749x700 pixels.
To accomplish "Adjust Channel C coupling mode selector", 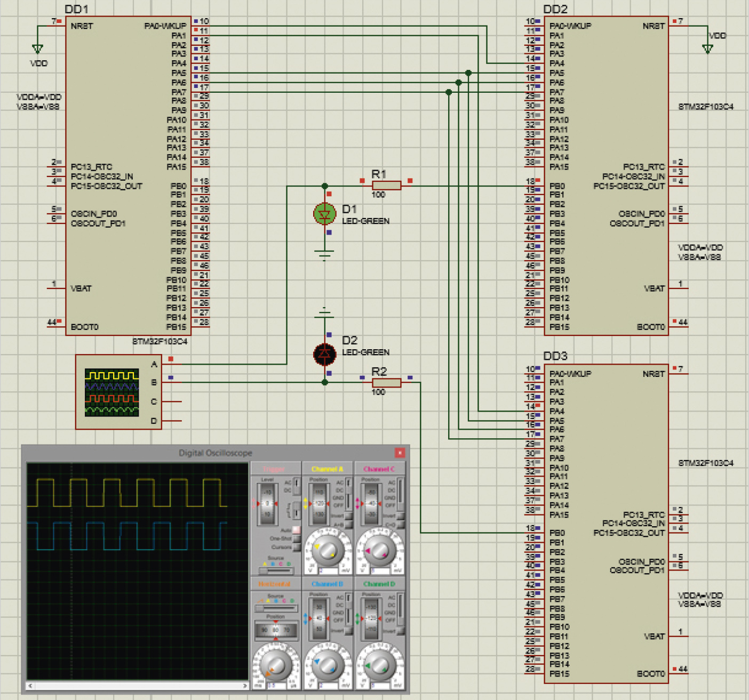I will [400, 494].
